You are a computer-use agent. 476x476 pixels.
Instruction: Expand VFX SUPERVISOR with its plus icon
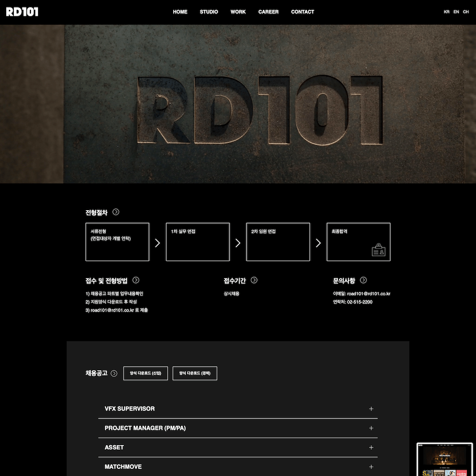371,409
